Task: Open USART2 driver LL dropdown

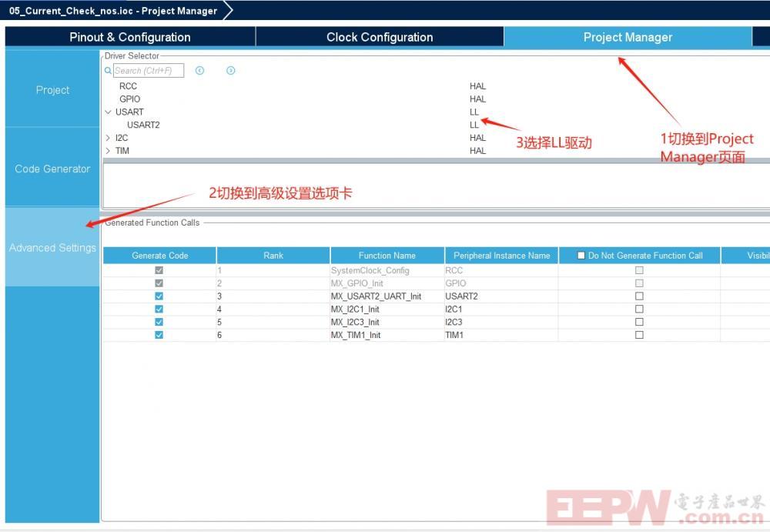Action: coord(474,125)
